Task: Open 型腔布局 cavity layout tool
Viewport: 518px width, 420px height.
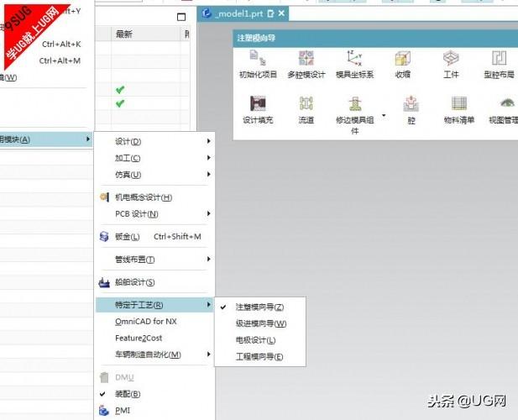Action: pyautogui.click(x=500, y=65)
